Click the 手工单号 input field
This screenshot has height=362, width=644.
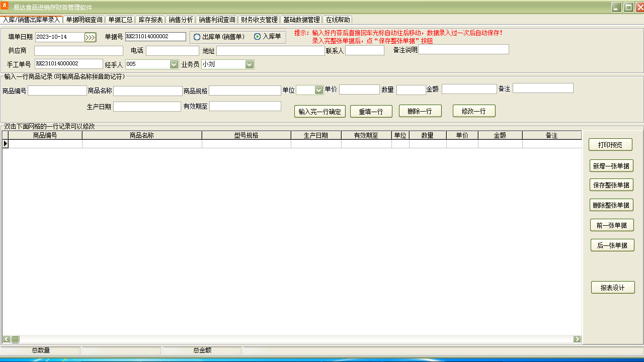click(x=69, y=64)
